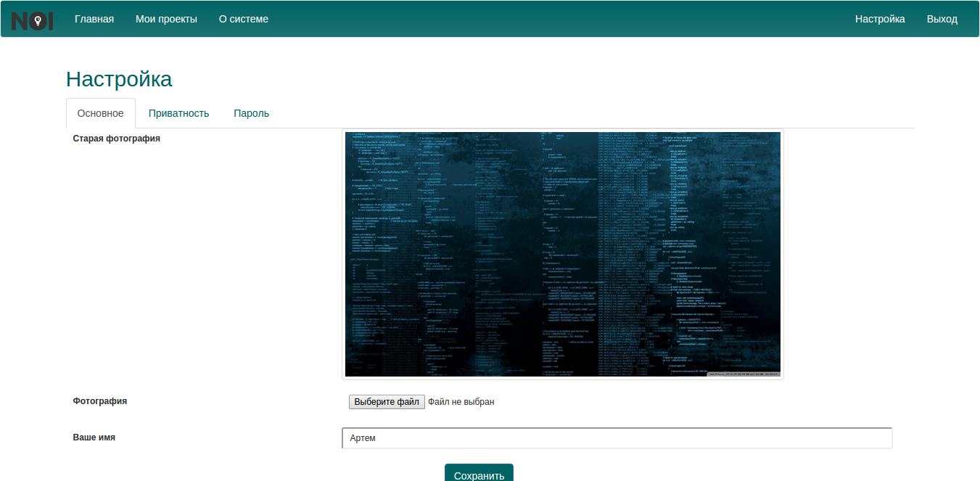
Task: Click Выход to log out
Action: [x=942, y=19]
